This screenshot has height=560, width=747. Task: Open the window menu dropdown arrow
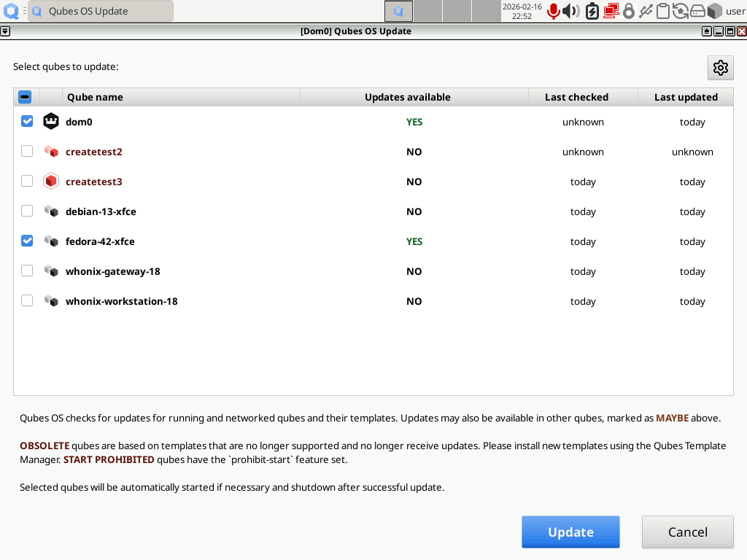5,31
